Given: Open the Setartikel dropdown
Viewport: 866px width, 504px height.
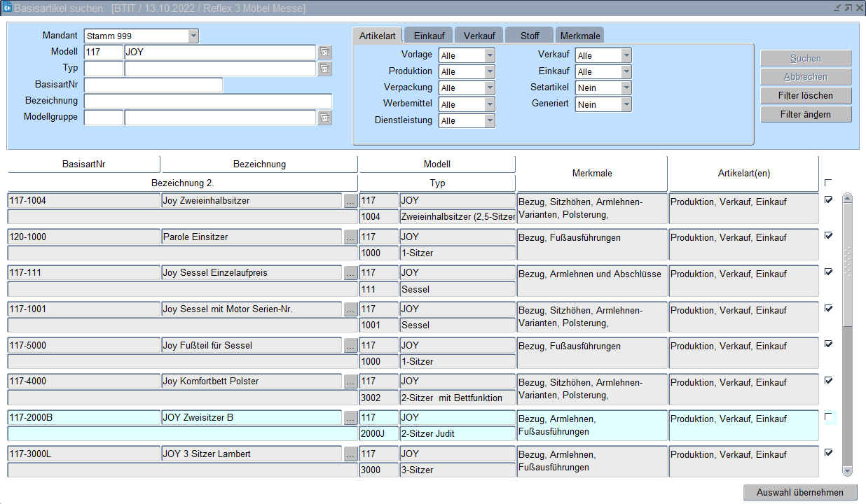Looking at the screenshot, I should [626, 88].
